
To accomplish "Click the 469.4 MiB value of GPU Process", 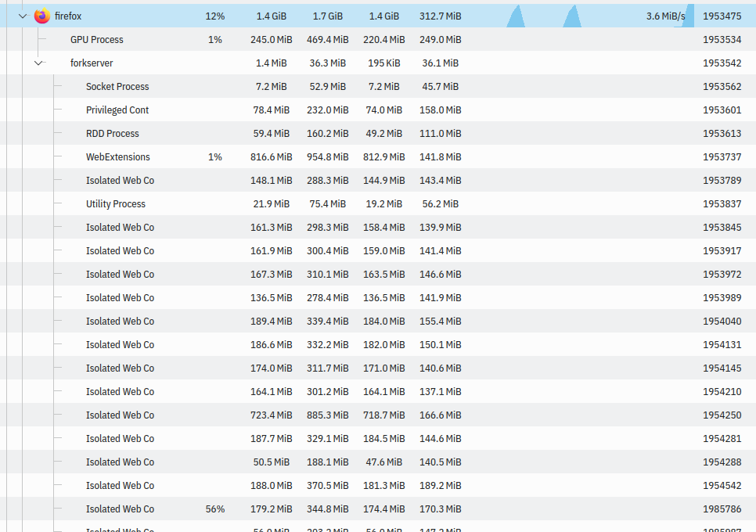I will click(328, 40).
